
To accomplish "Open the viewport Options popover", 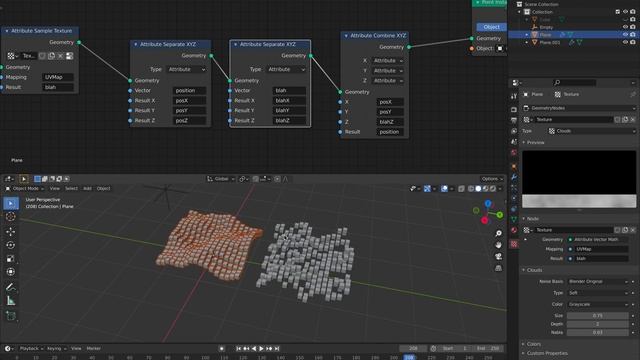I will click(x=491, y=179).
